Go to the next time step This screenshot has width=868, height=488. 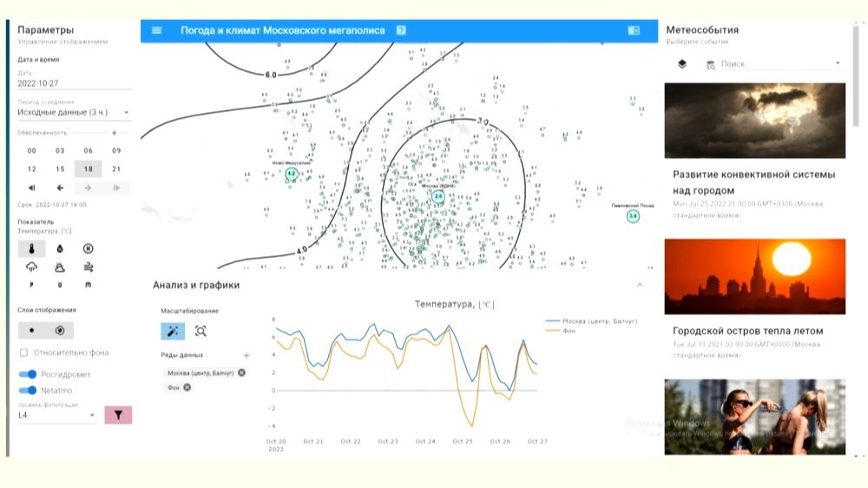point(88,188)
